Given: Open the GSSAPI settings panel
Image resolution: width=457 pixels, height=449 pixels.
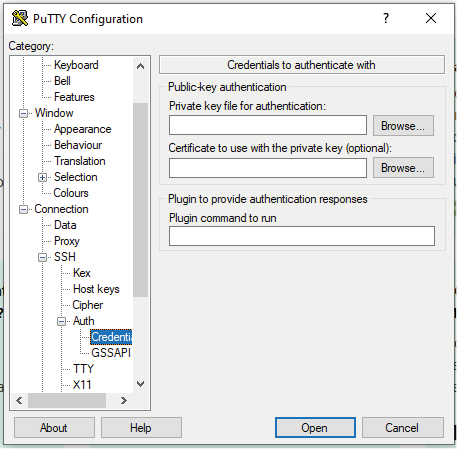Looking at the screenshot, I should (111, 353).
